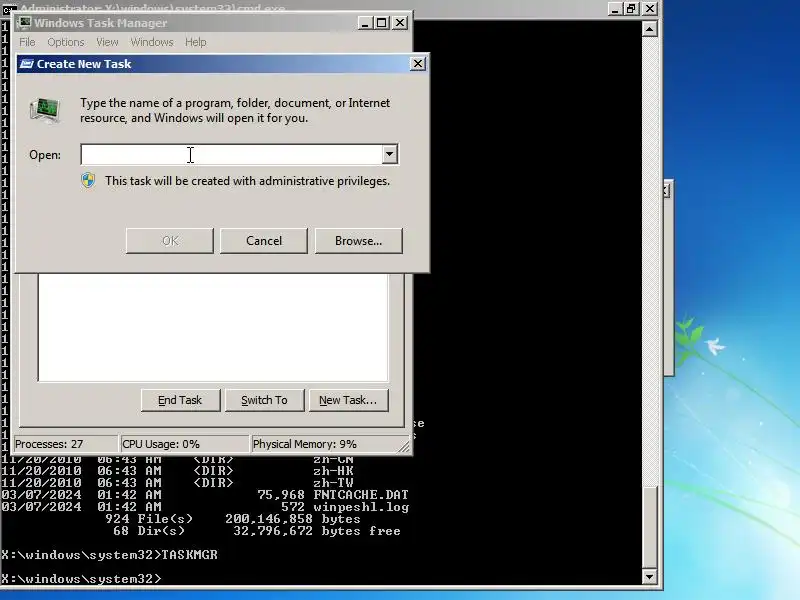The height and width of the screenshot is (600, 800).
Task: Expand the Open combo box dropdown arrow
Action: (x=390, y=154)
